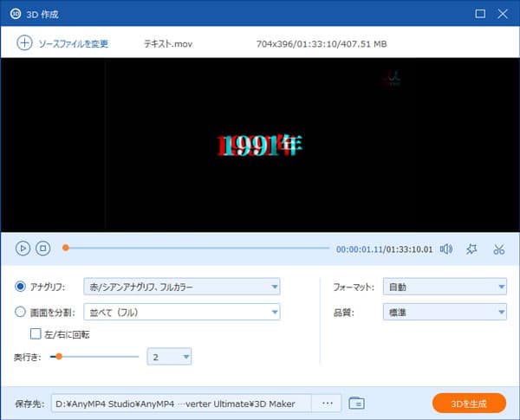The image size is (520, 420).
Task: Select the アナグリフ radio button
Action: click(20, 287)
